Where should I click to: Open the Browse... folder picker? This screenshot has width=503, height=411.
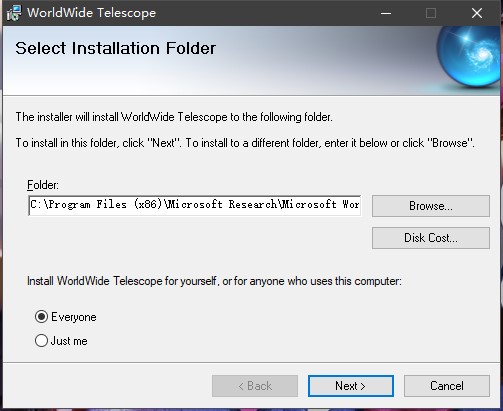(431, 206)
